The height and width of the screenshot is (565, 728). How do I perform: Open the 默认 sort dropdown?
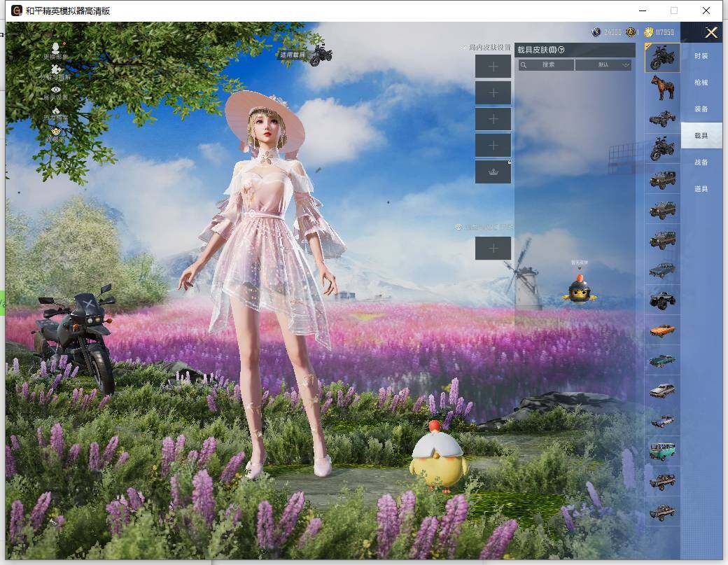pyautogui.click(x=603, y=64)
